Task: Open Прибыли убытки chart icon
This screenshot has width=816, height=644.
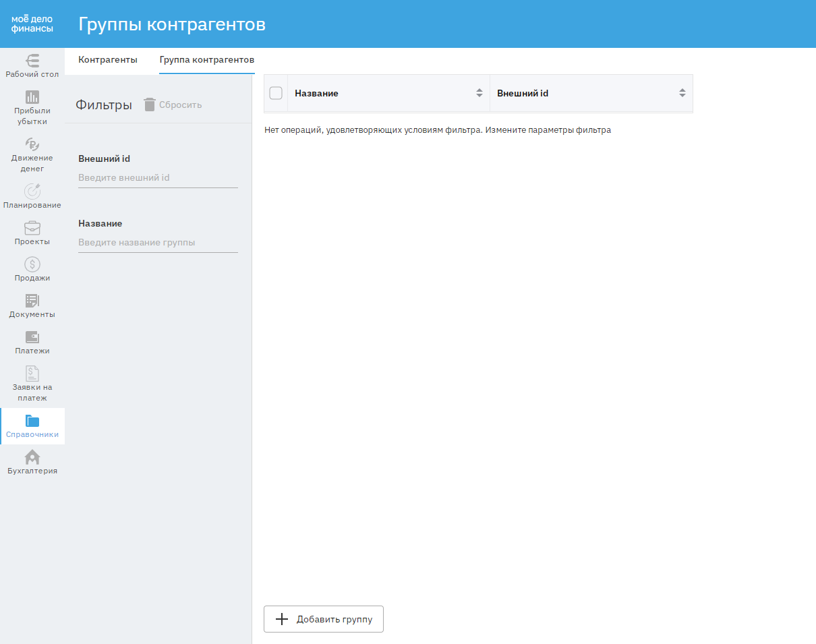Action: [32, 97]
